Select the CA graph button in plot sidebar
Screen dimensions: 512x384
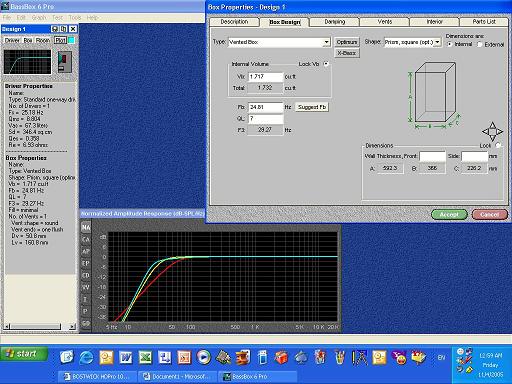tap(86, 239)
